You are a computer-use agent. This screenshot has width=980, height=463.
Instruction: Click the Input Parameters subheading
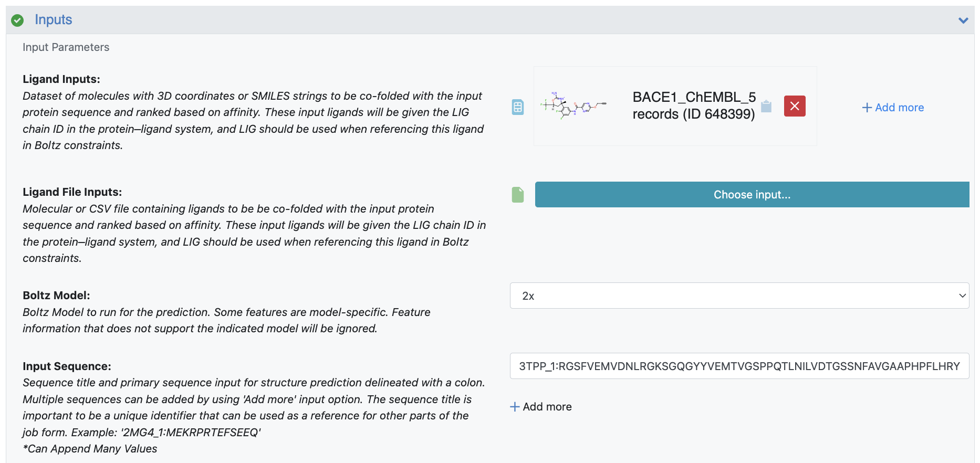tap(66, 47)
